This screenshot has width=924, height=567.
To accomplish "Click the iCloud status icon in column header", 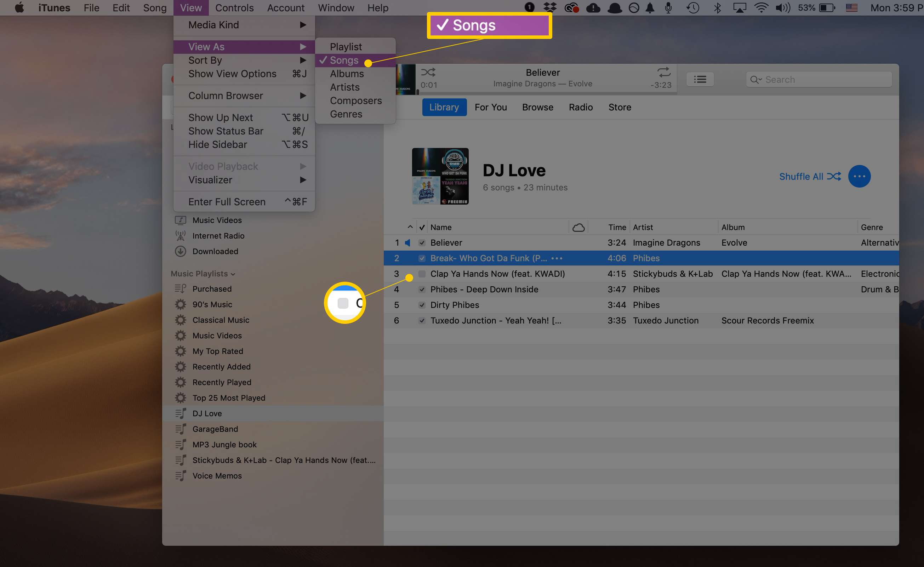I will click(x=577, y=227).
